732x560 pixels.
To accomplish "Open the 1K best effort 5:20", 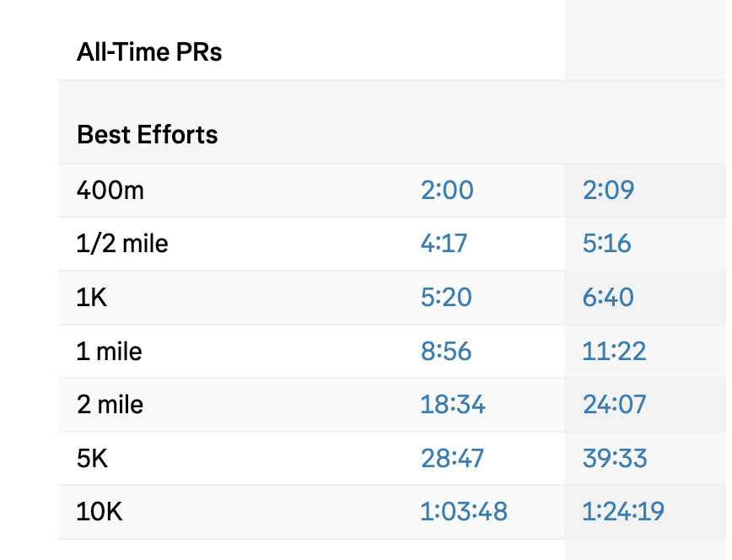I will click(x=446, y=298).
